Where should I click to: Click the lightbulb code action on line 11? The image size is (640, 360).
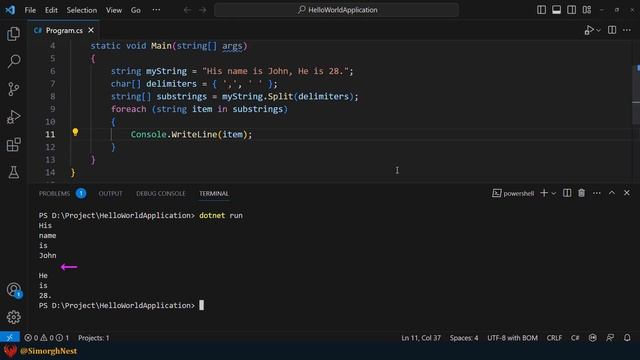coord(75,132)
